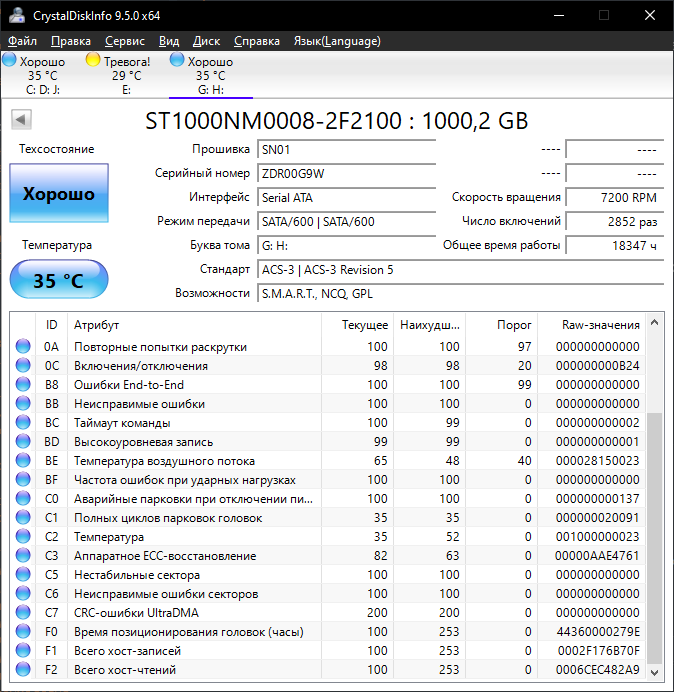Click status orb of attribute C7 row
674x692 pixels.
coord(23,612)
